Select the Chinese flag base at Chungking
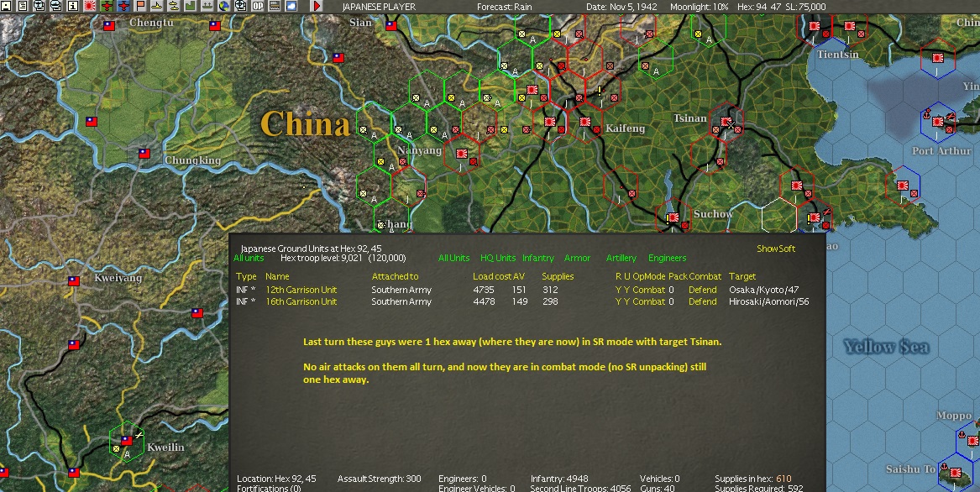Screen dimensions: 980x492 [144, 153]
